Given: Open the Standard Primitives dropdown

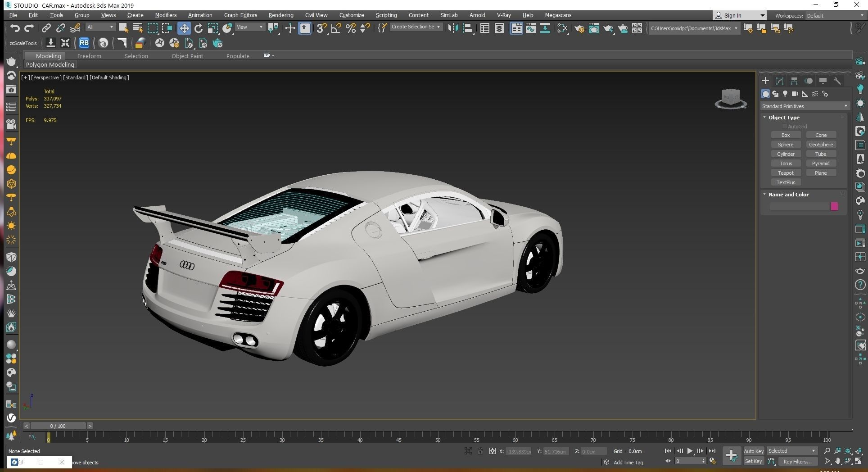Looking at the screenshot, I should coord(805,106).
